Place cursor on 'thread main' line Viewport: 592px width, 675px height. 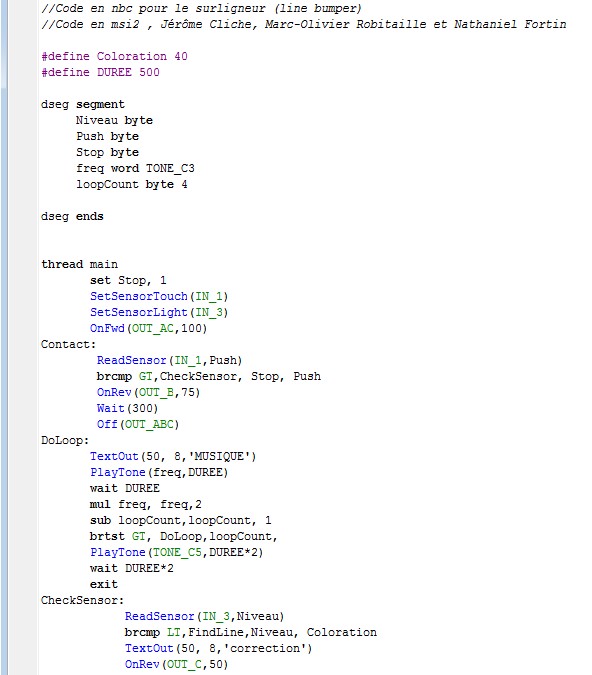(79, 264)
